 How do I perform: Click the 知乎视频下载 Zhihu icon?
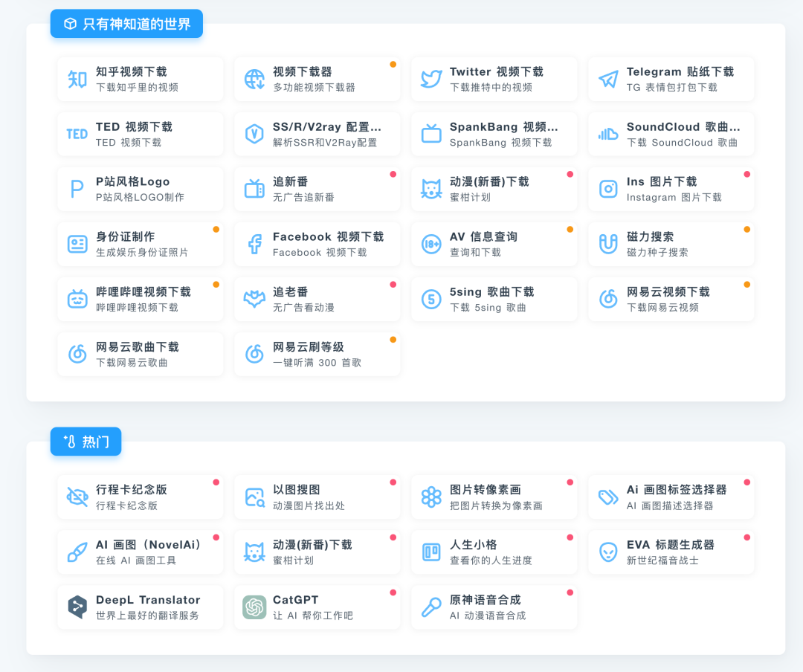[x=77, y=80]
